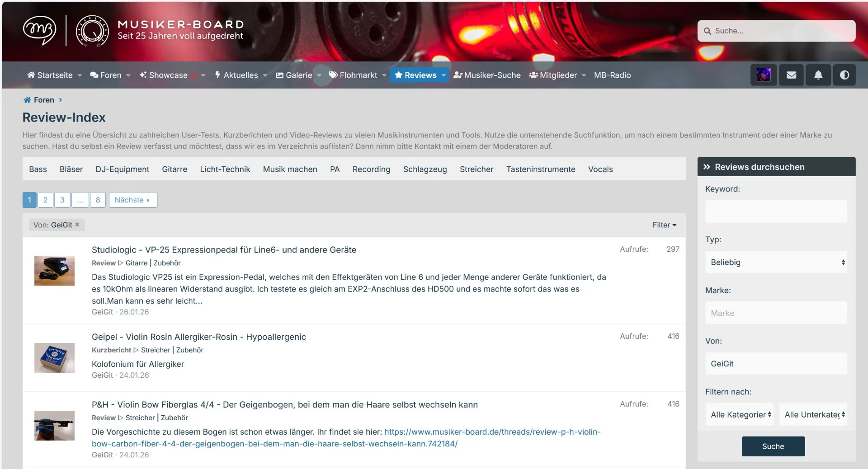Viewport: 868px width, 469px height.
Task: Open Geipel Violin Rosin review
Action: (x=199, y=337)
